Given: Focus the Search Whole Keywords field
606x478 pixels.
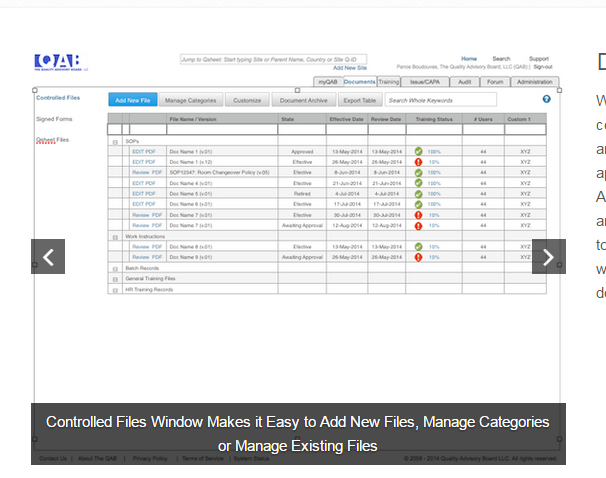Looking at the screenshot, I should point(441,100).
